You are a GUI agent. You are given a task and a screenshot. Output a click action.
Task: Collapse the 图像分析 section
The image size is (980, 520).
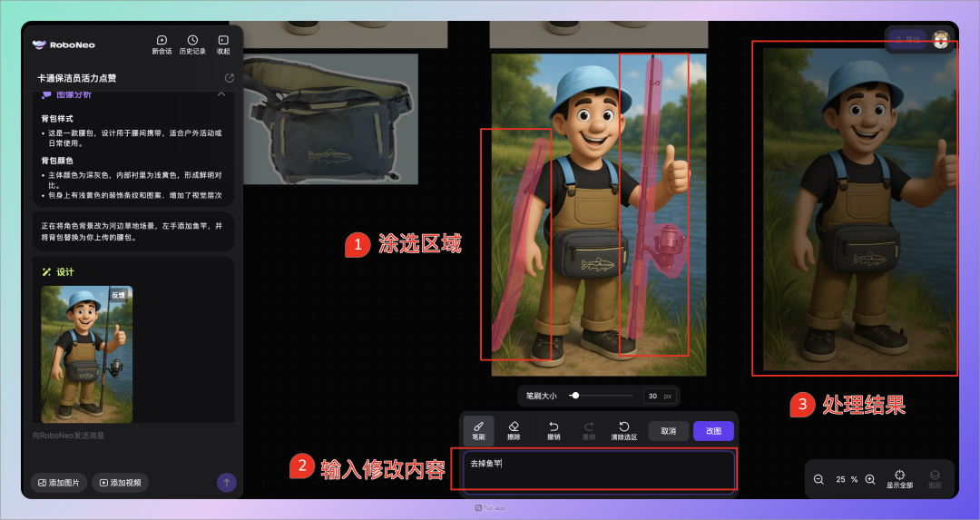point(220,94)
